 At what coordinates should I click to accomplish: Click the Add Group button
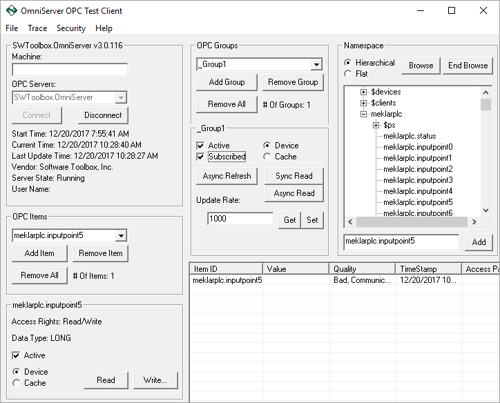pyautogui.click(x=227, y=82)
